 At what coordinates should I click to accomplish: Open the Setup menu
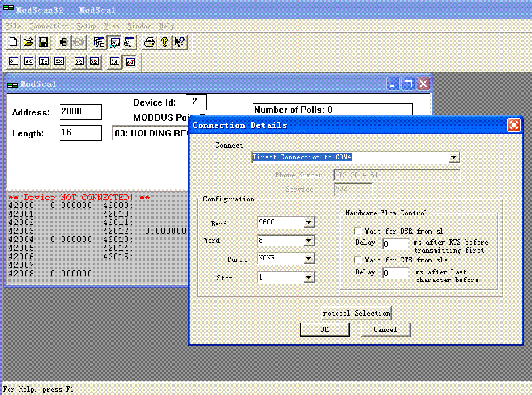click(86, 26)
